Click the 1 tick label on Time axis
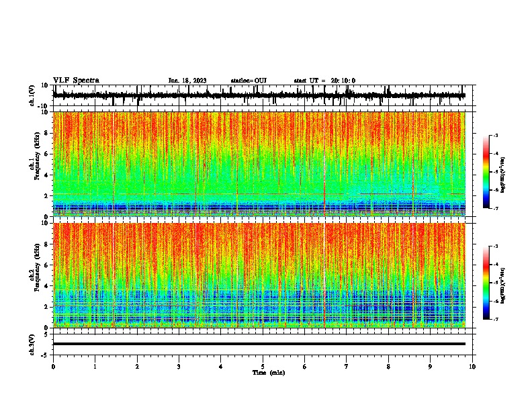 coord(95,367)
